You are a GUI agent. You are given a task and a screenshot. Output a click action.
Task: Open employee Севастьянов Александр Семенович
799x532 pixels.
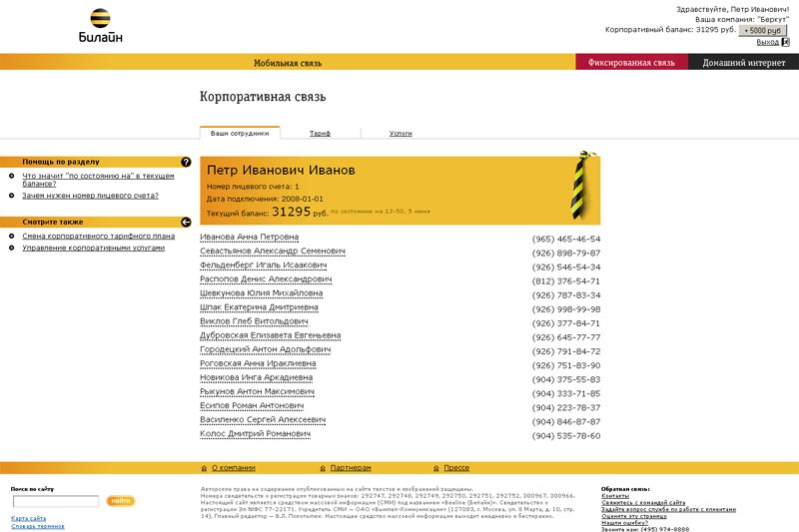click(273, 251)
